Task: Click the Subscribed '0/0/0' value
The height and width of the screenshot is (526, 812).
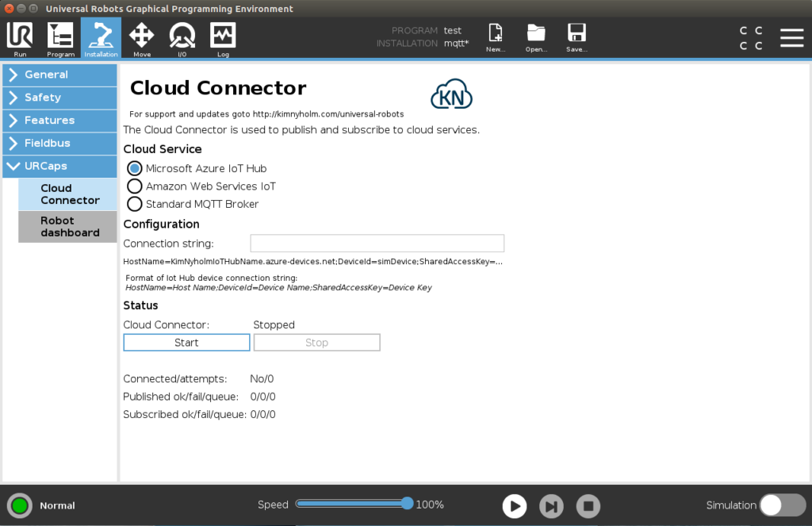Action: 263,414
